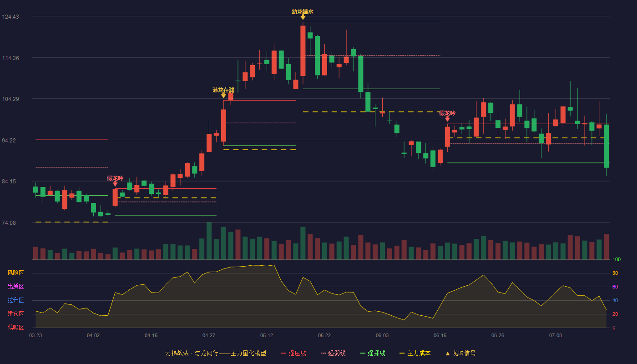
Task: Select the 低吸区 zone label
Action: tap(15, 327)
